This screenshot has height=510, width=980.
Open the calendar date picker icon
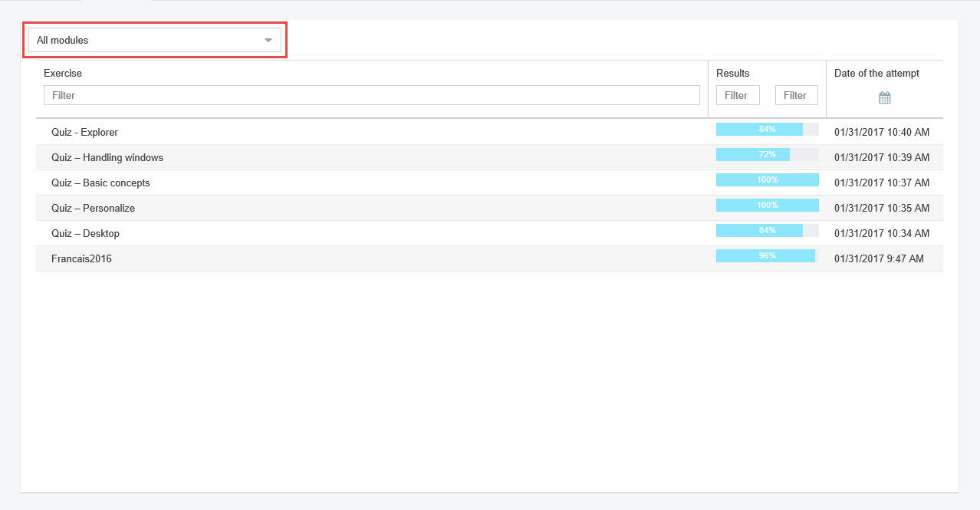(x=884, y=97)
